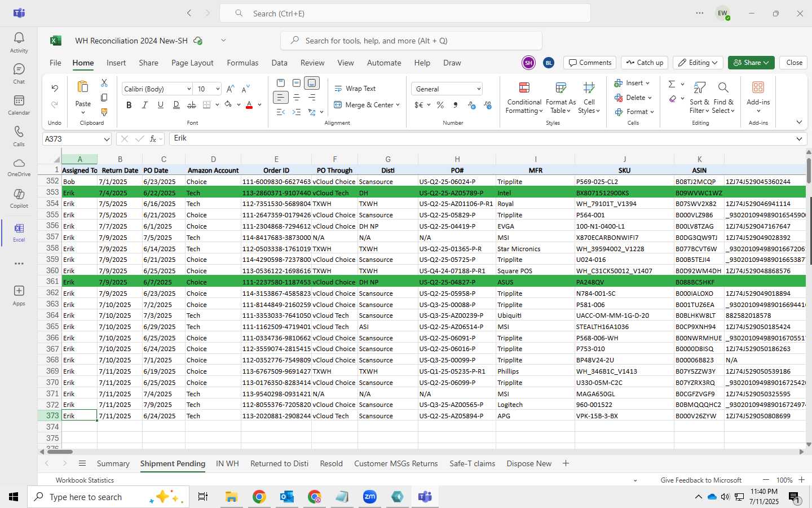Click the zoom in plus on zoom slider
812x508 pixels.
coord(801,480)
